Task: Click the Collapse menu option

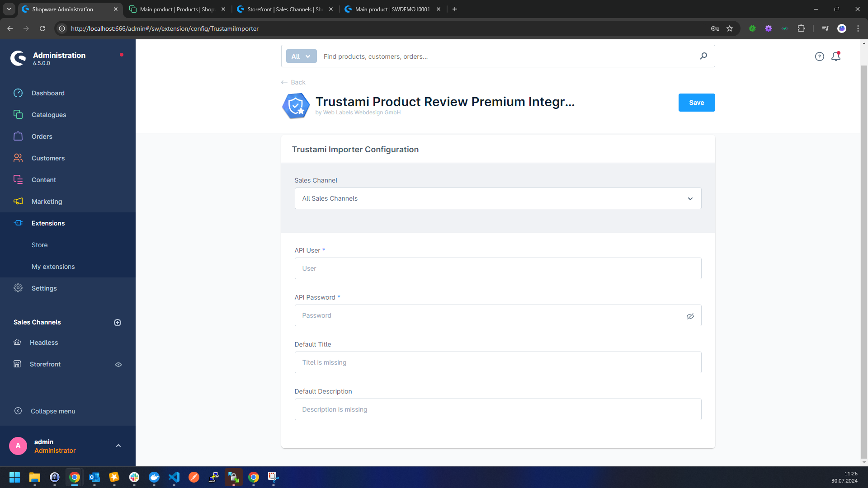Action: (53, 411)
